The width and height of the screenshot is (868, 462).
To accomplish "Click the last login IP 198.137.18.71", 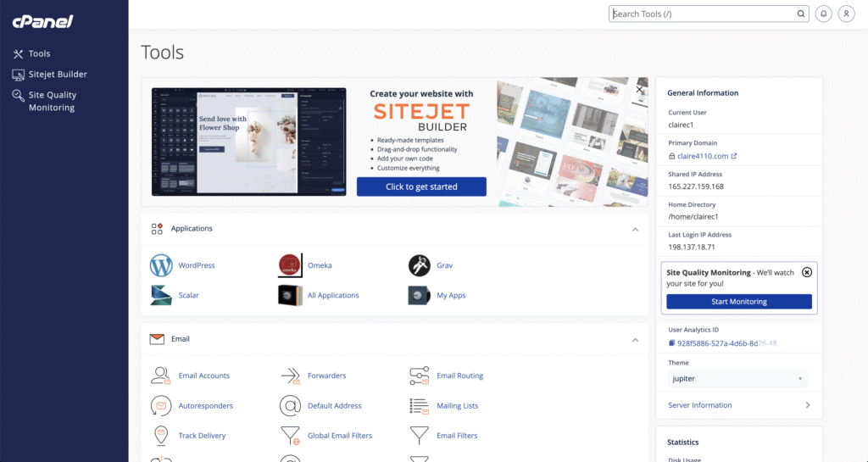I will [692, 248].
